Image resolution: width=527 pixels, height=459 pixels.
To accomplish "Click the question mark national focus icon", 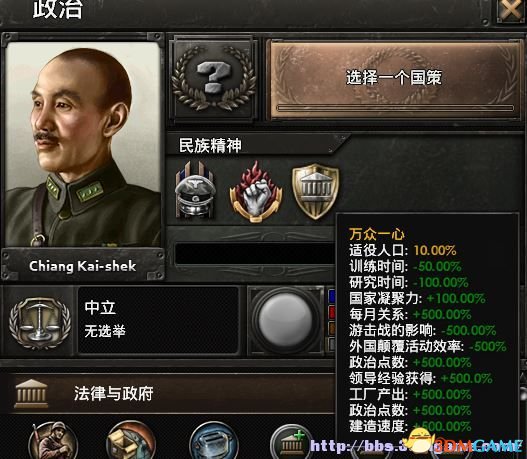I will pyautogui.click(x=214, y=78).
